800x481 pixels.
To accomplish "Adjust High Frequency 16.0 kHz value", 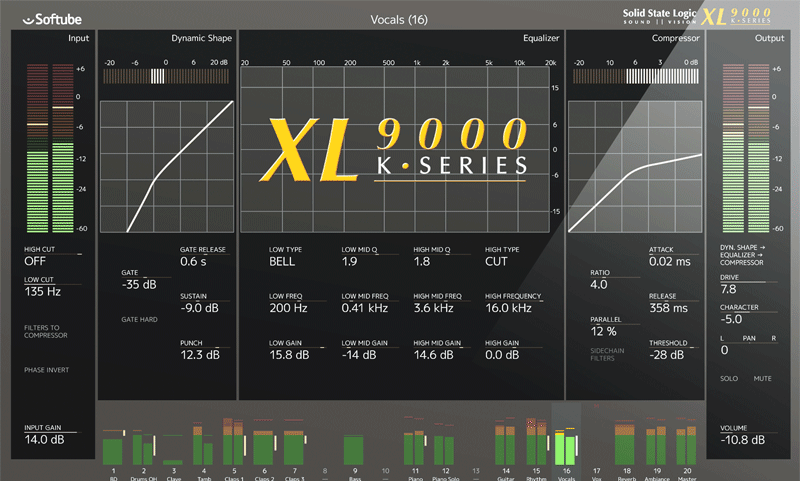I will click(508, 308).
